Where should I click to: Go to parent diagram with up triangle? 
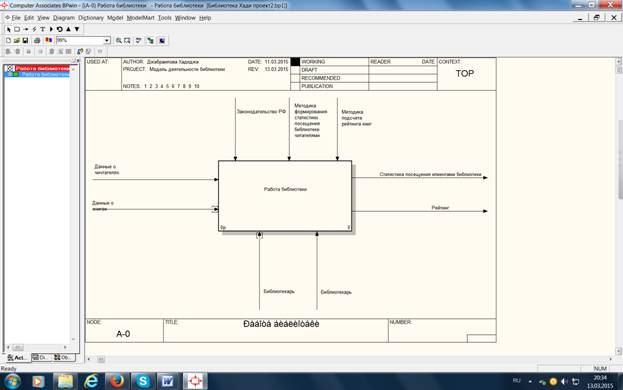[x=68, y=29]
